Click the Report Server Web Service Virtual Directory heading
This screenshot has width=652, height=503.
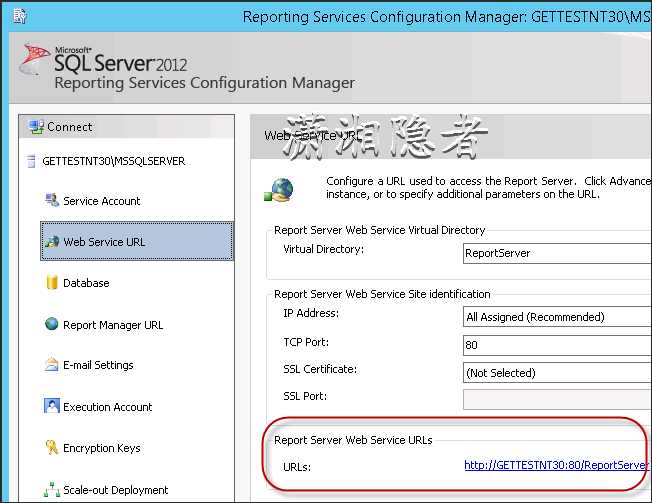click(379, 230)
